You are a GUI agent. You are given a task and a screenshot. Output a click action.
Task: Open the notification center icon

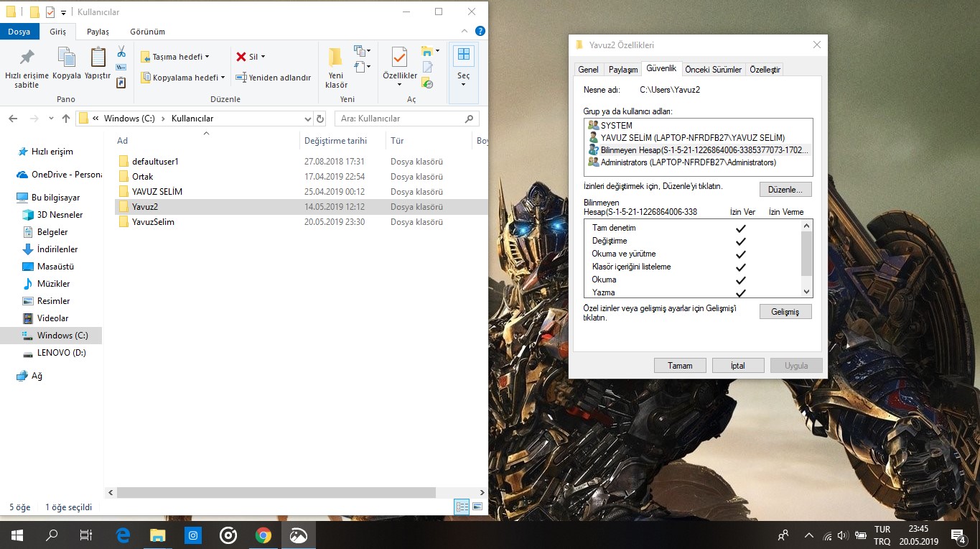point(957,535)
